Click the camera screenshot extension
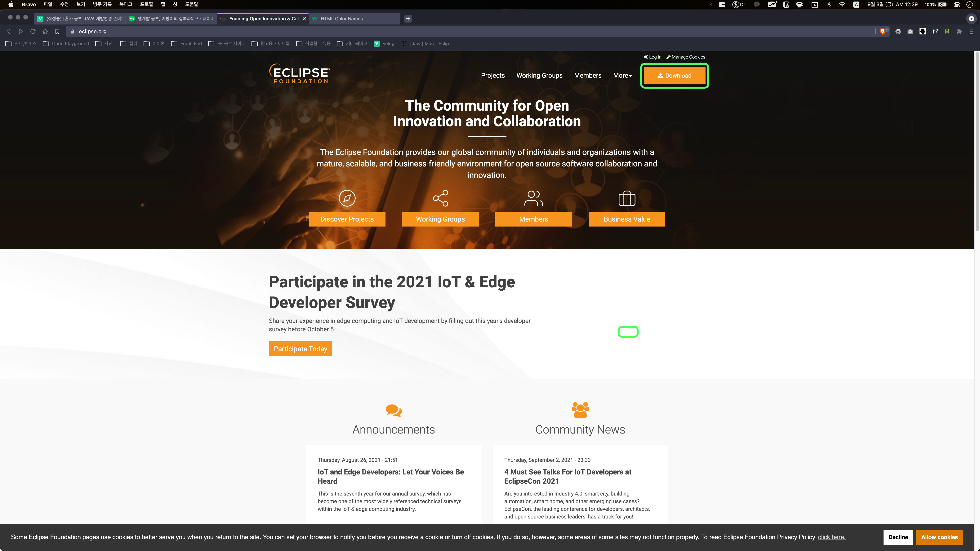 pyautogui.click(x=910, y=32)
